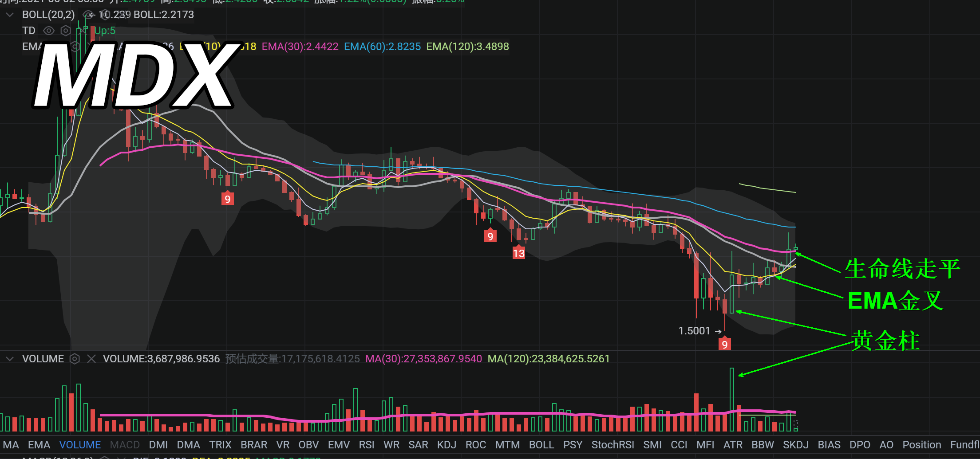The height and width of the screenshot is (459, 980).
Task: Open the AO indicator tab
Action: (886, 445)
